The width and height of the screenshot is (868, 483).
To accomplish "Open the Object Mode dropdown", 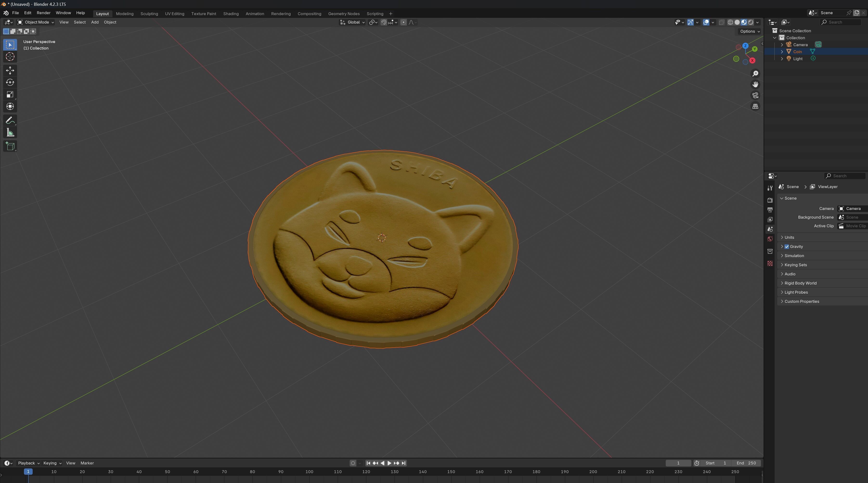I will 36,22.
